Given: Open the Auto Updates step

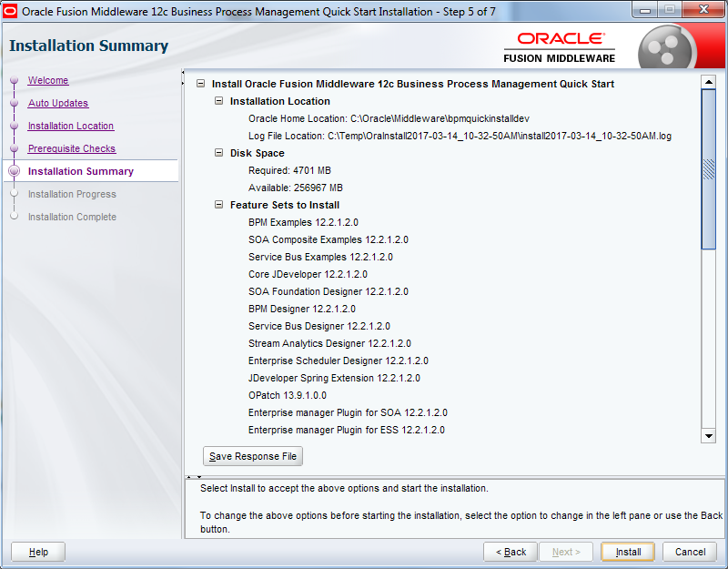Looking at the screenshot, I should pos(58,103).
